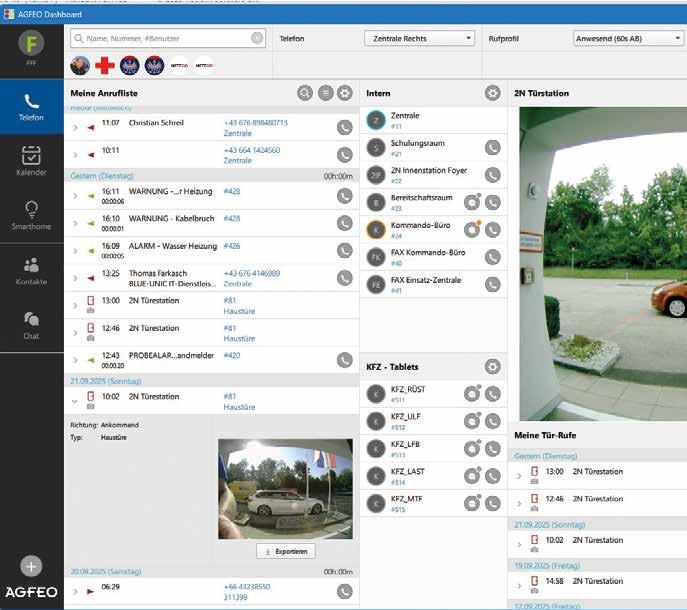Open chat with Bereitschaftsraum

click(472, 202)
